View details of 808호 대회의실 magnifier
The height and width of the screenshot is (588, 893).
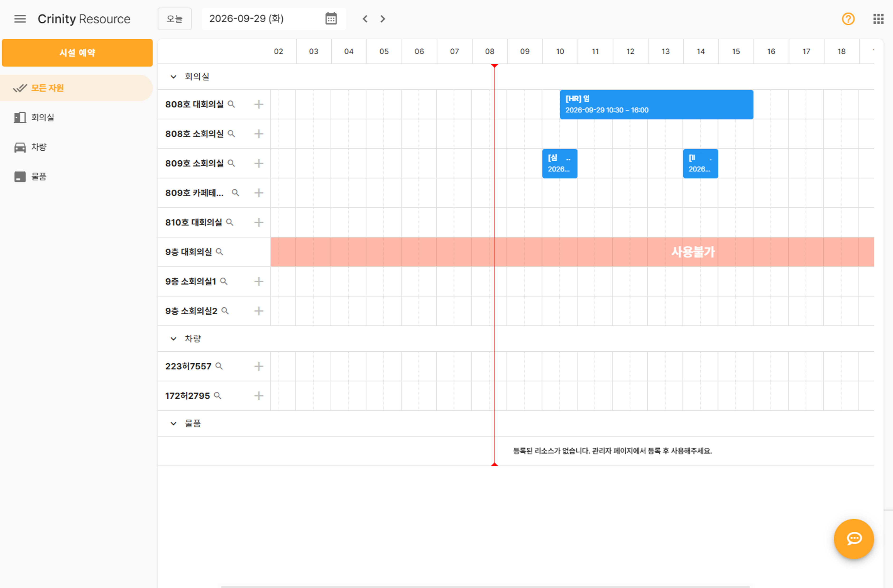point(232,104)
